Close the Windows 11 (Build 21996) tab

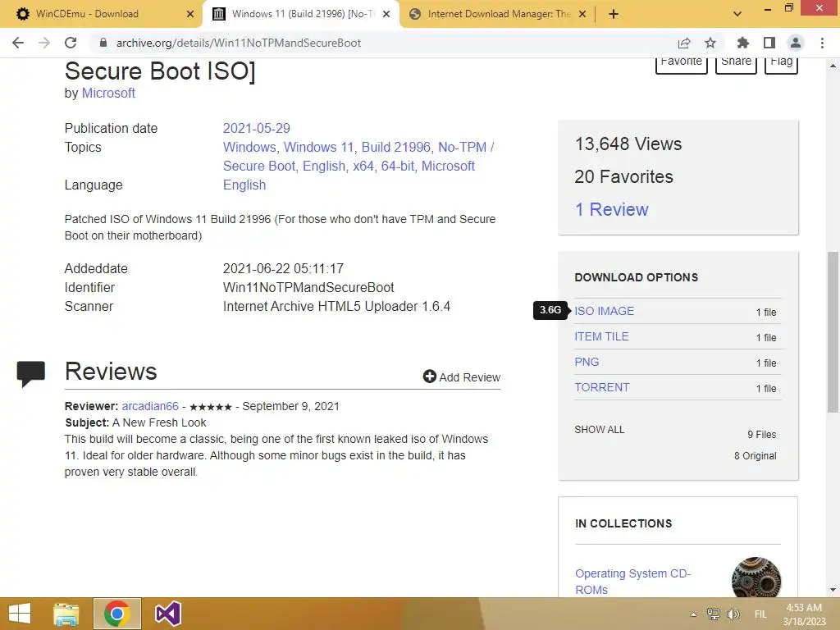tap(386, 14)
